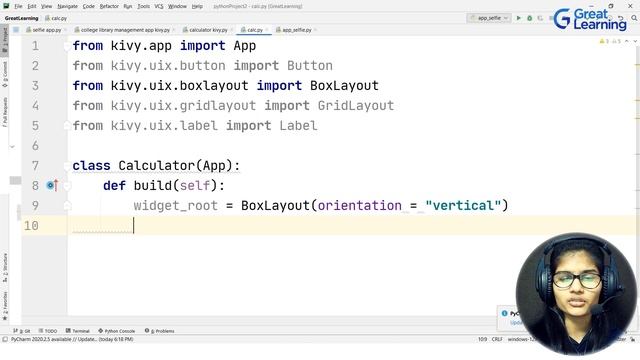Screen dimensions: 640x360
Task: Click the warnings count inspection indicator
Action: coord(610,41)
